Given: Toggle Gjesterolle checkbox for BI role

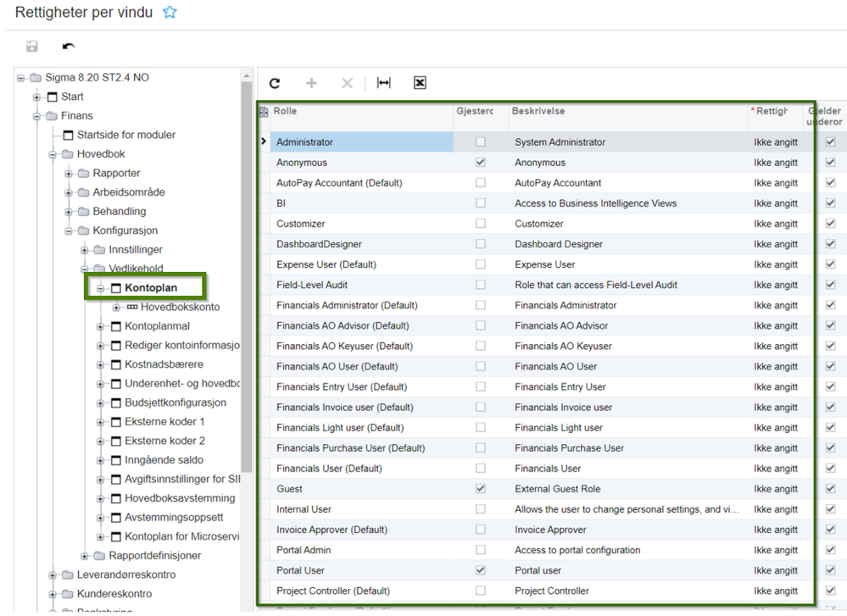Looking at the screenshot, I should pyautogui.click(x=480, y=203).
